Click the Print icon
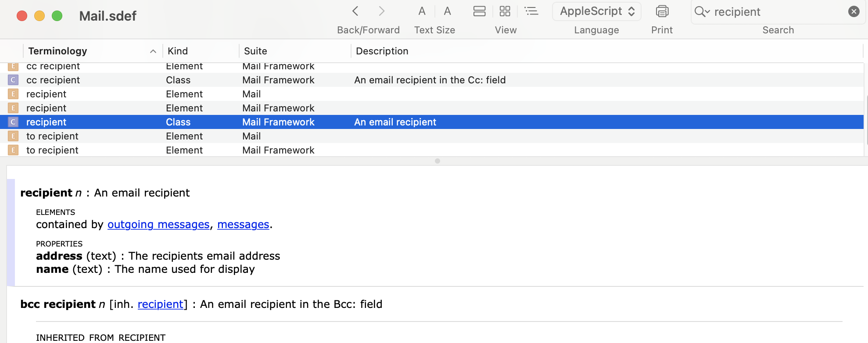This screenshot has height=343, width=868. (662, 11)
